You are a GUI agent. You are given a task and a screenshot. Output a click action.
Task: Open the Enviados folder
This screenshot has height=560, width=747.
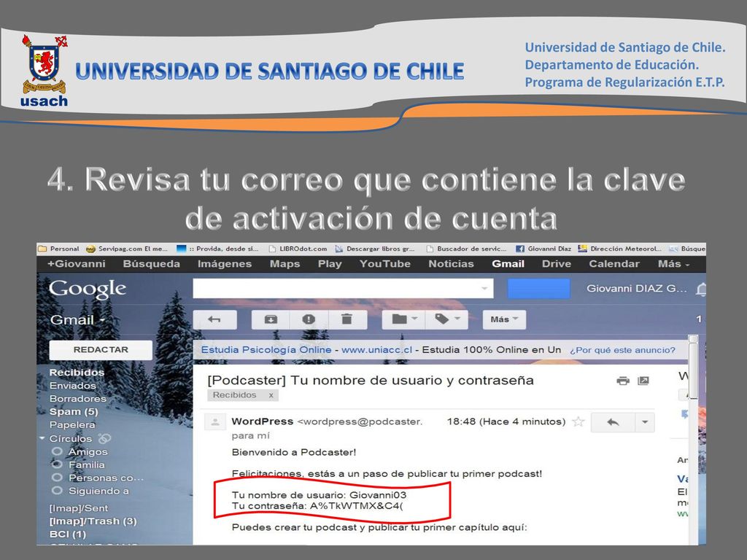[73, 386]
